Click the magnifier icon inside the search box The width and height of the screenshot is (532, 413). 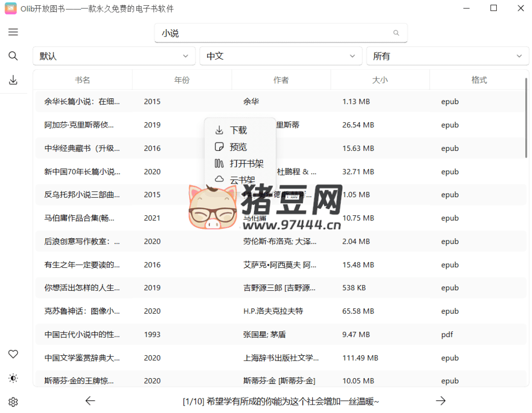pos(396,33)
